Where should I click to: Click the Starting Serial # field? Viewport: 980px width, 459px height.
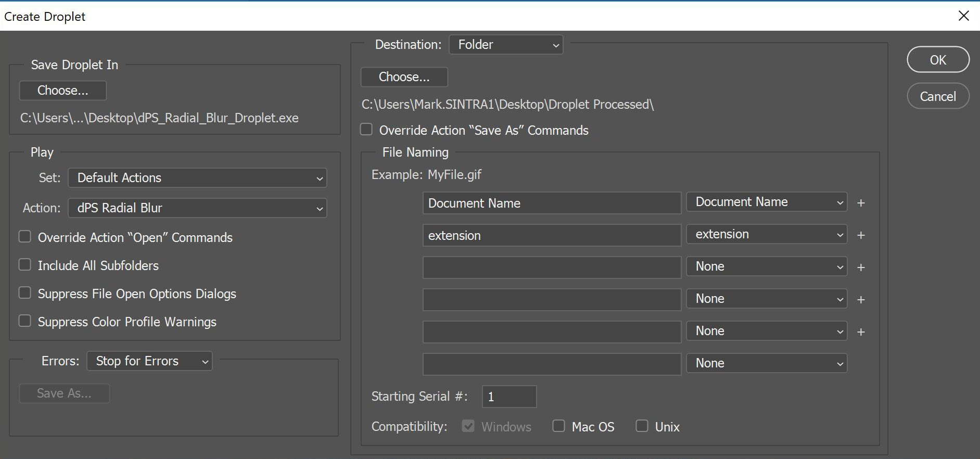(509, 397)
